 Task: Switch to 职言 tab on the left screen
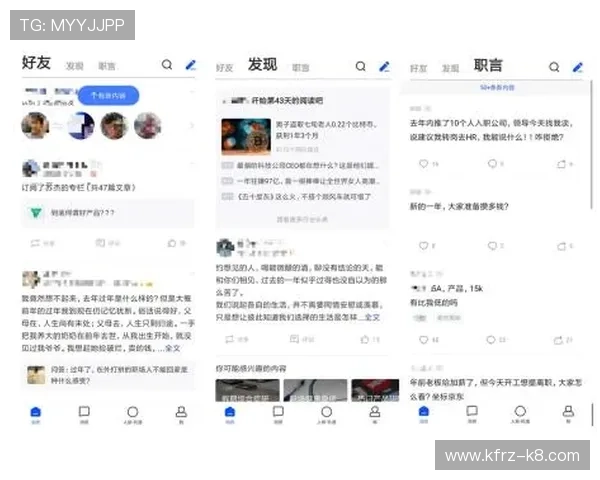click(x=107, y=66)
